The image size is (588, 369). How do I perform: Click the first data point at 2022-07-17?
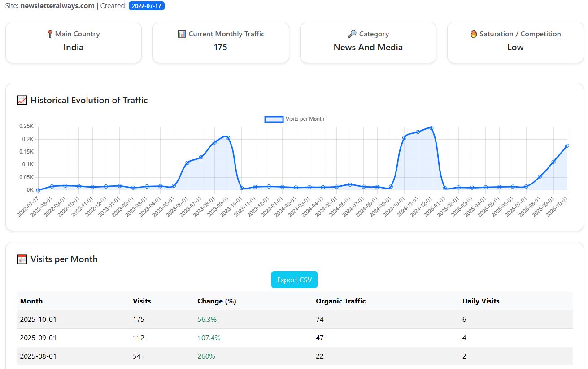[x=38, y=190]
